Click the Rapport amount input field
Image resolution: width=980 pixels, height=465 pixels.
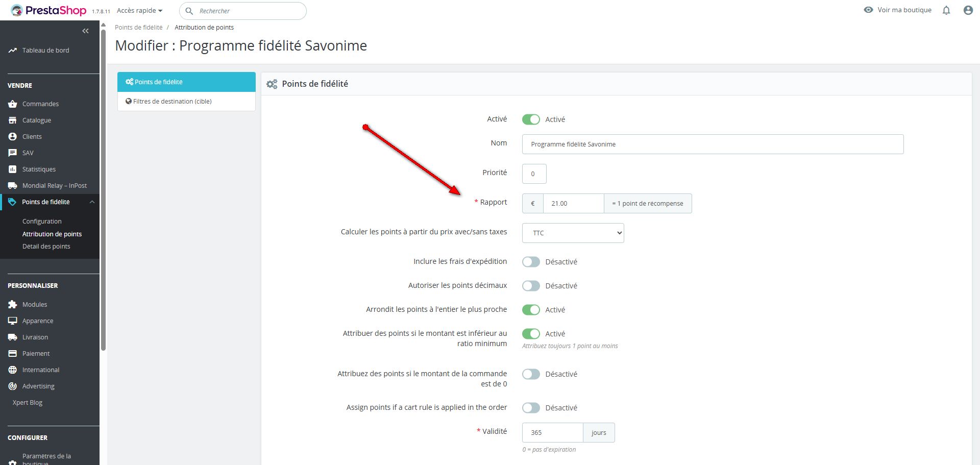coord(573,204)
